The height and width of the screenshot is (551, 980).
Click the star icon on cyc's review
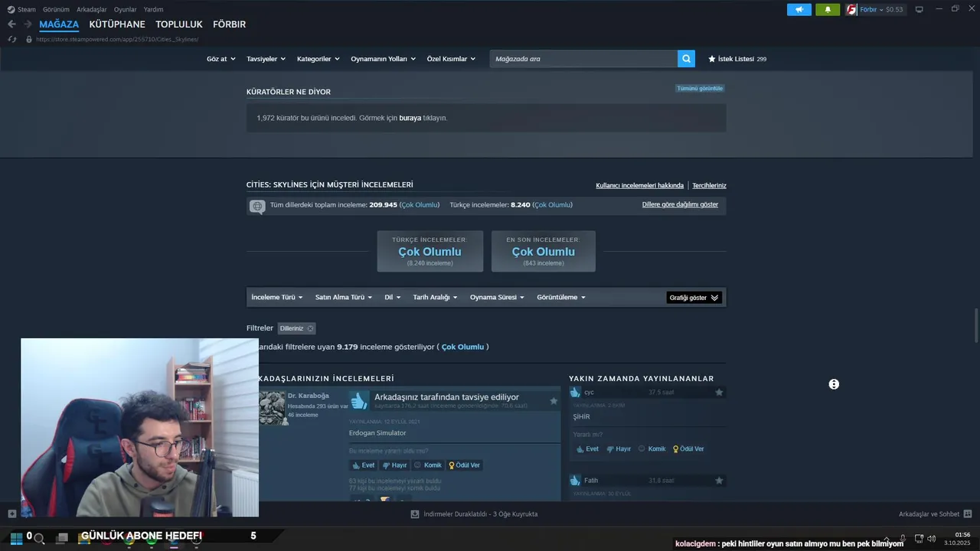click(x=719, y=393)
